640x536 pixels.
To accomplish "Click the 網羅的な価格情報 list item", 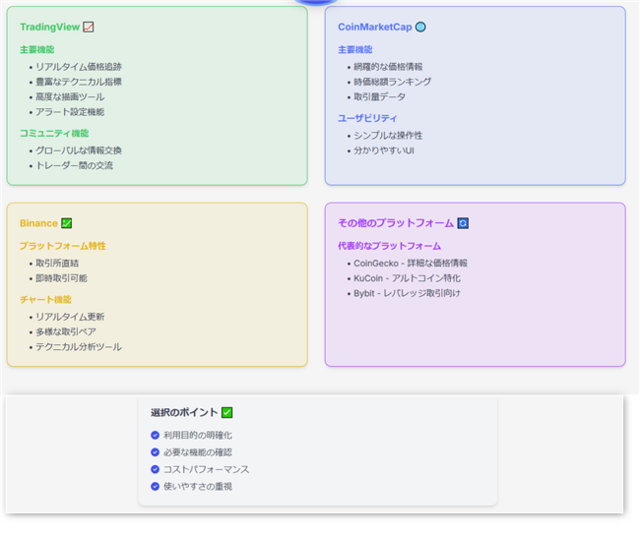I will (388, 67).
